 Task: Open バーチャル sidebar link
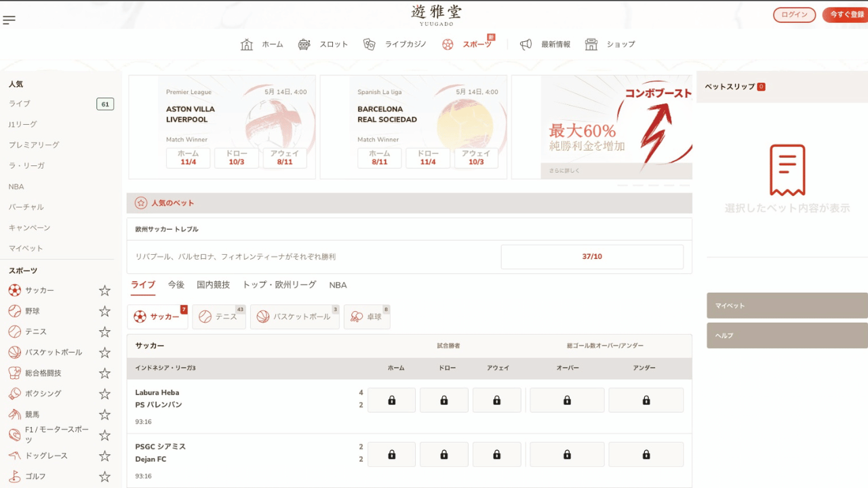pyautogui.click(x=26, y=207)
